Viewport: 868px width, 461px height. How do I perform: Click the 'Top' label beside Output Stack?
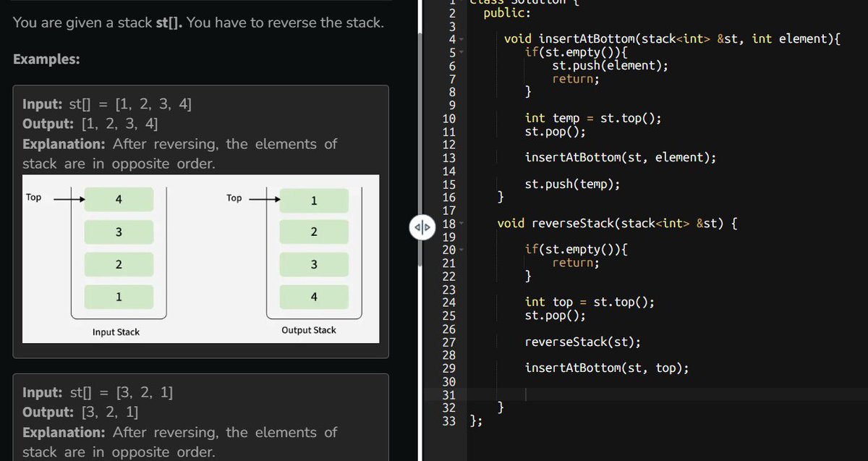point(234,198)
